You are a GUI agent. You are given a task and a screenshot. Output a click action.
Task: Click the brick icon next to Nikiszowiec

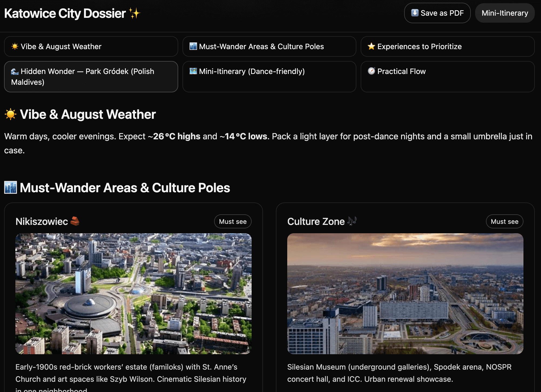click(x=75, y=221)
